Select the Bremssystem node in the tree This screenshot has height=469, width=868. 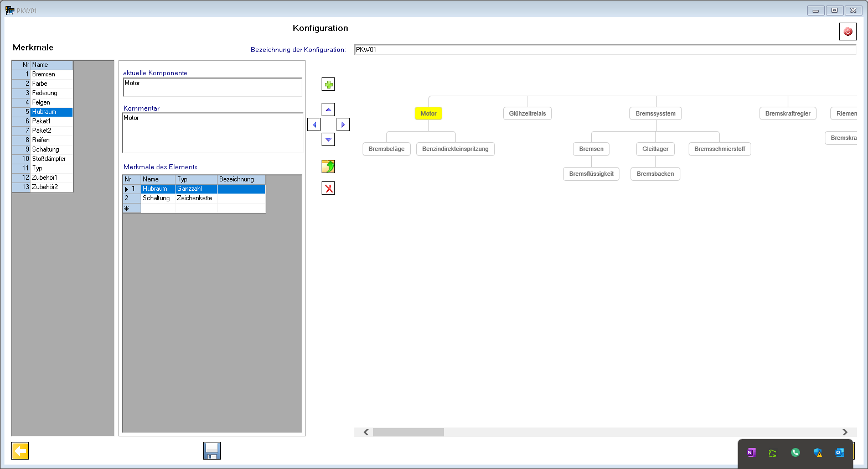click(x=655, y=113)
